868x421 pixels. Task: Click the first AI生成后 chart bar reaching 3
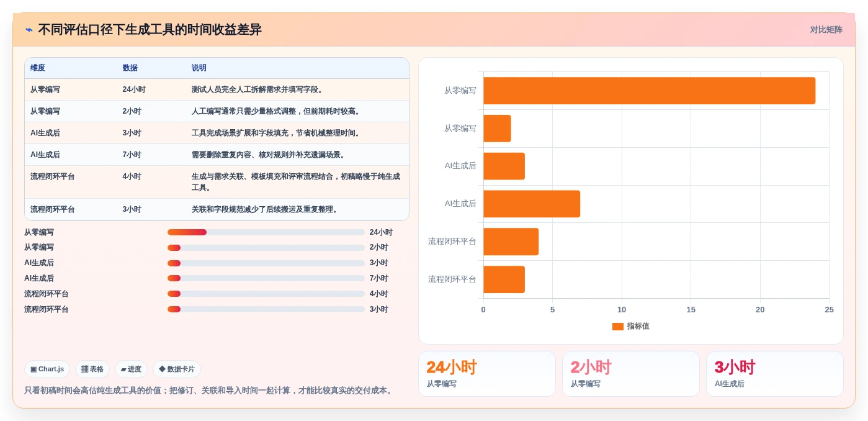504,166
